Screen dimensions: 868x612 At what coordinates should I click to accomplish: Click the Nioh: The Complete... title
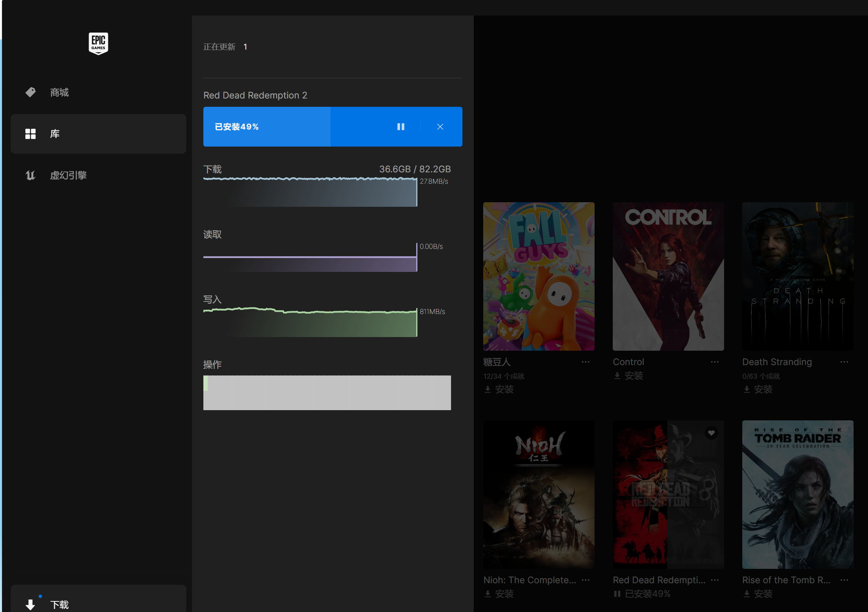pyautogui.click(x=530, y=580)
